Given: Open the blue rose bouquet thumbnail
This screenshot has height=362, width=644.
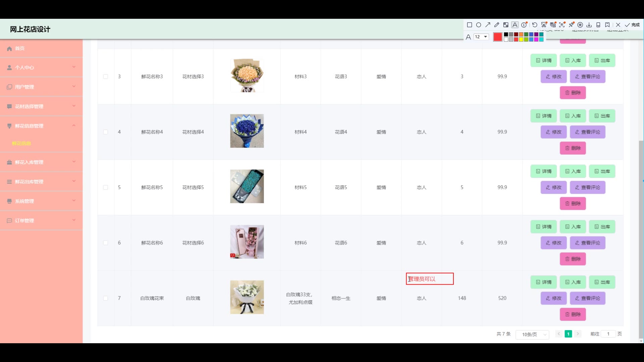Looking at the screenshot, I should pos(247,131).
